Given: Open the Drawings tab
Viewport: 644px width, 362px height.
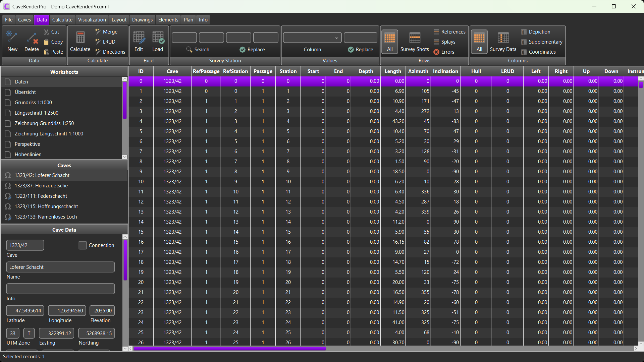Looking at the screenshot, I should [142, 20].
